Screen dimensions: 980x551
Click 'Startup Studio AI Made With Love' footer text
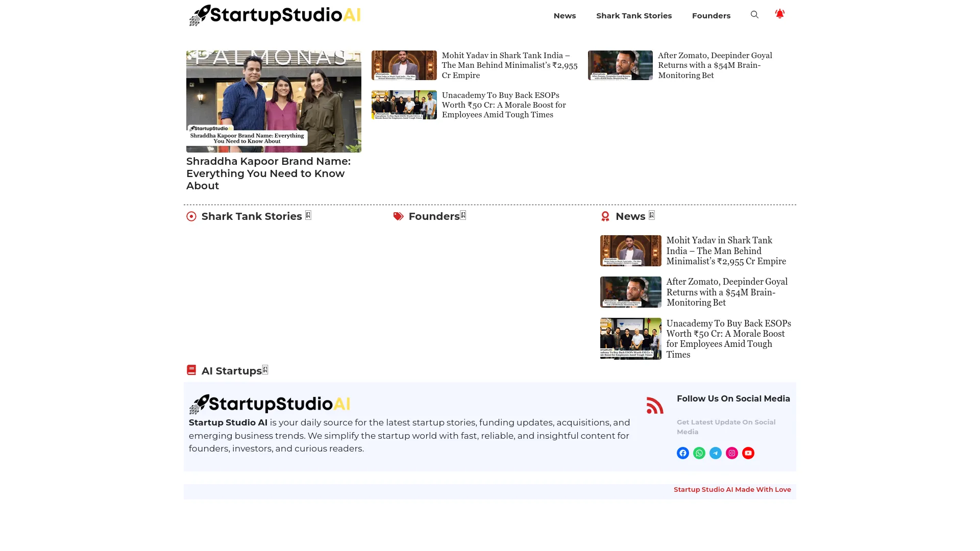[732, 489]
